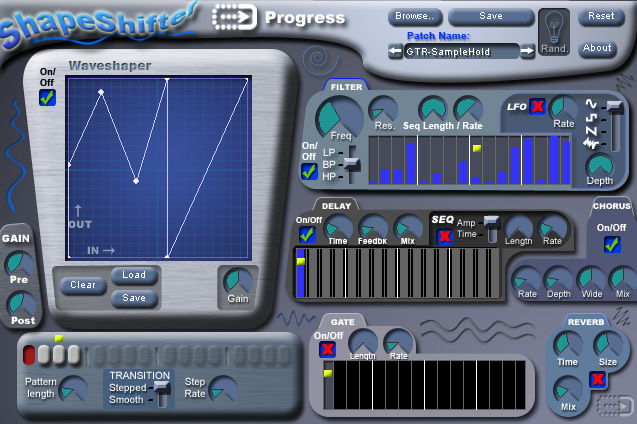The image size is (637, 424).
Task: Click the gate sequencer grid
Action: pyautogui.click(x=425, y=385)
